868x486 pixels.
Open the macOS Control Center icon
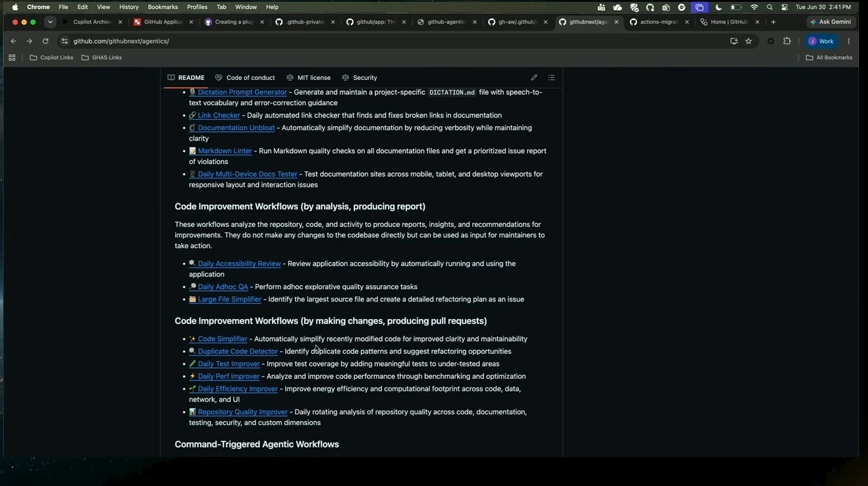pyautogui.click(x=785, y=7)
